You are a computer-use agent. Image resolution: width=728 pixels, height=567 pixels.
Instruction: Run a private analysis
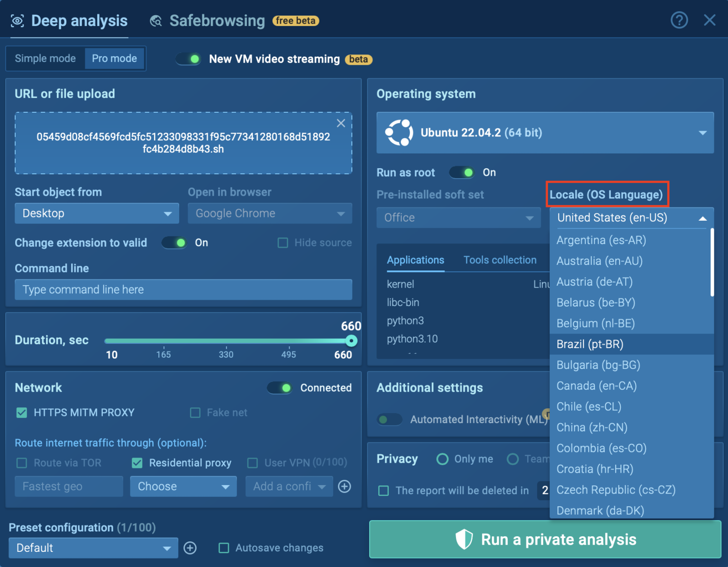[545, 539]
